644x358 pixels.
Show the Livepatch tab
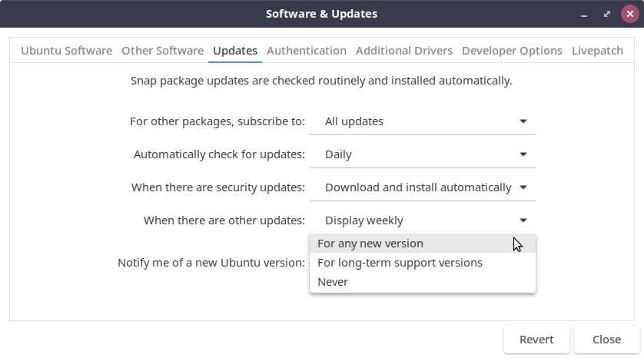[x=597, y=51]
